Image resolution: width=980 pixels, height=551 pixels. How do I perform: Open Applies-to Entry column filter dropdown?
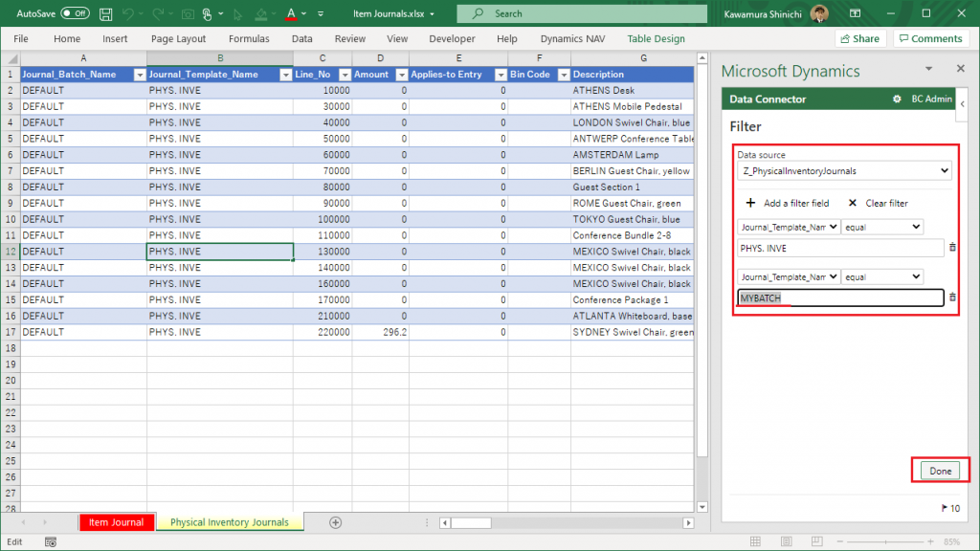501,75
